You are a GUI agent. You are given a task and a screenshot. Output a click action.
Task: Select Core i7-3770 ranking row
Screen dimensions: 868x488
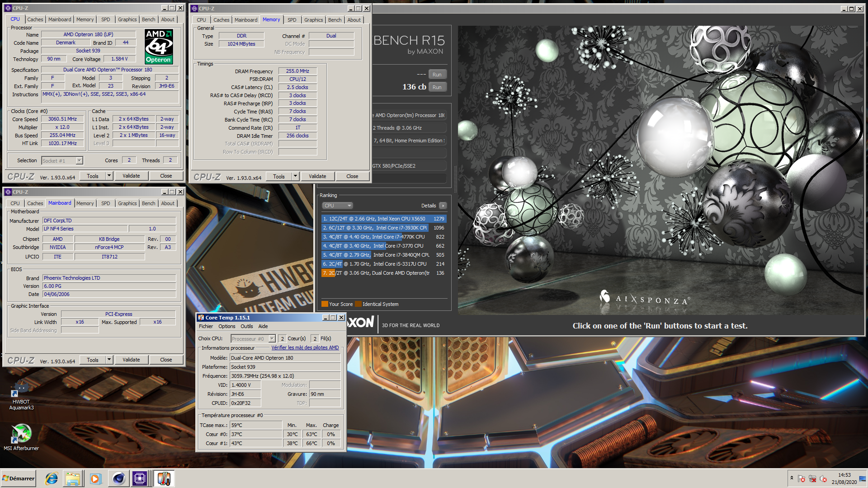(x=384, y=246)
